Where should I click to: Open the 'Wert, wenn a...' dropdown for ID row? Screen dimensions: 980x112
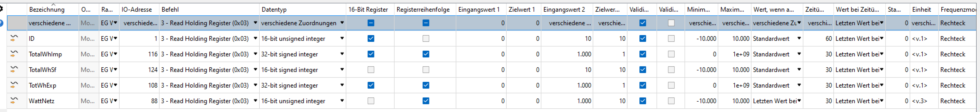(x=799, y=38)
